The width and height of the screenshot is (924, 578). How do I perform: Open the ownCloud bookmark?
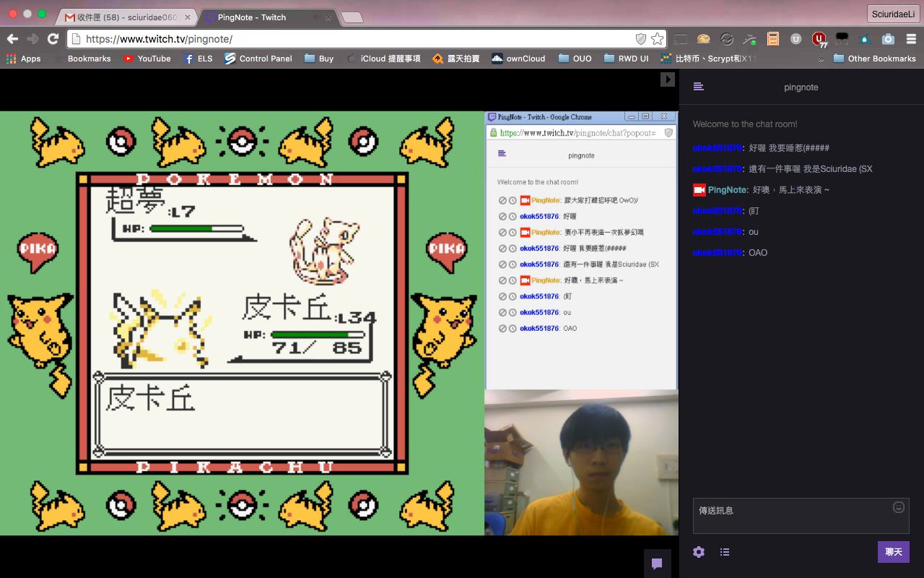(518, 59)
